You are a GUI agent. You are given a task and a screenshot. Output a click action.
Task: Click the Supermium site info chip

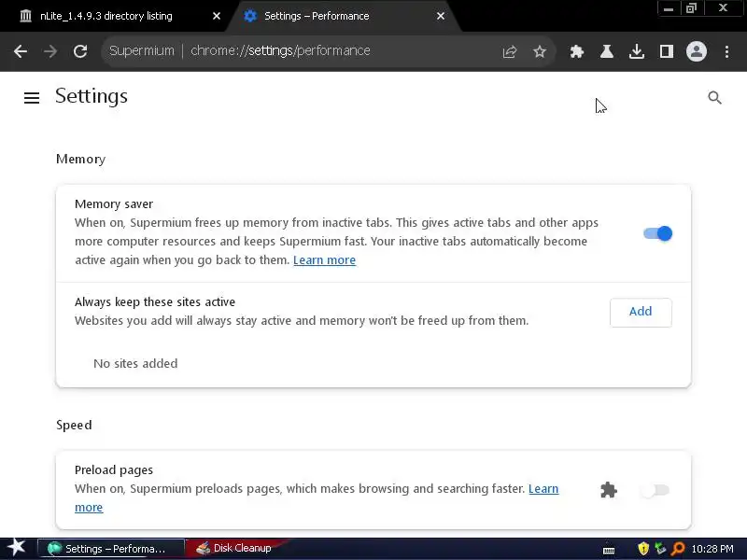(142, 51)
